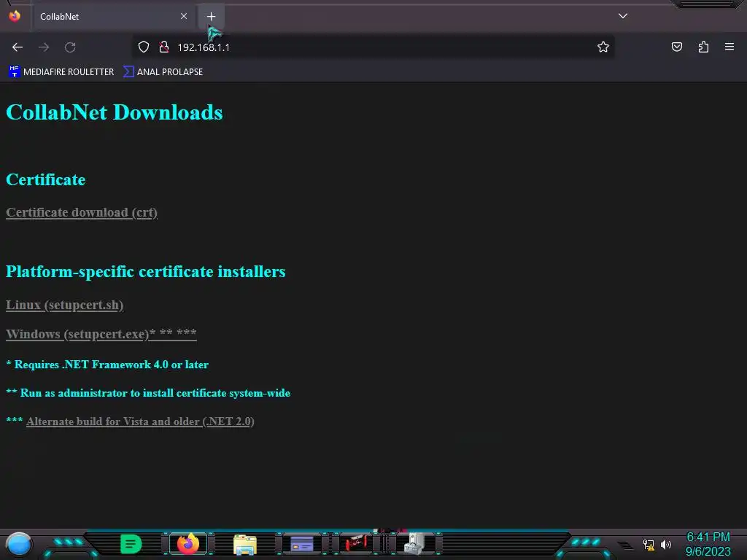Screen dimensions: 747x560
Task: Switch to Firefox in the taskbar
Action: [x=188, y=544]
